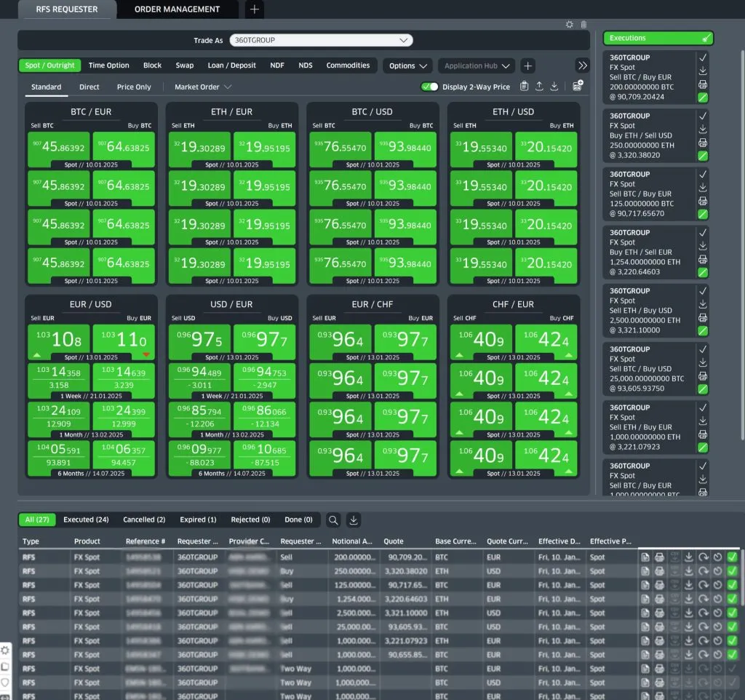Switch to the Price Only tab
The image size is (745, 700).
134,87
